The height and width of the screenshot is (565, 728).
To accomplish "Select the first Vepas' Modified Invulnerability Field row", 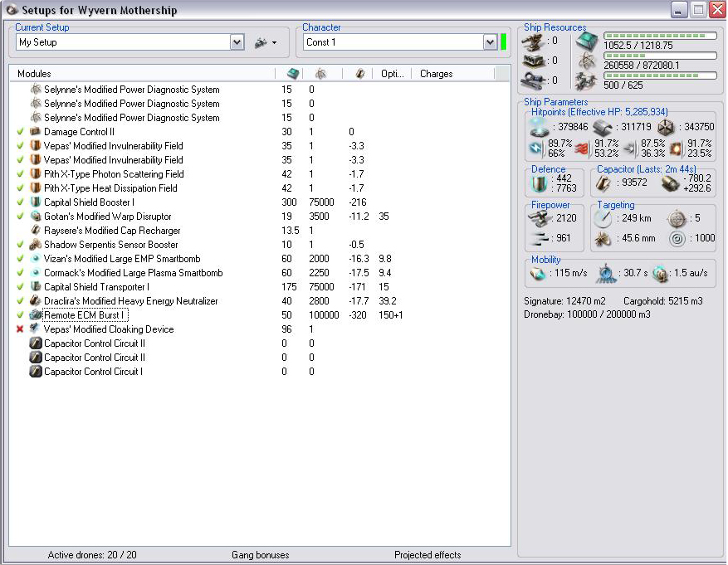I will pyautogui.click(x=260, y=146).
